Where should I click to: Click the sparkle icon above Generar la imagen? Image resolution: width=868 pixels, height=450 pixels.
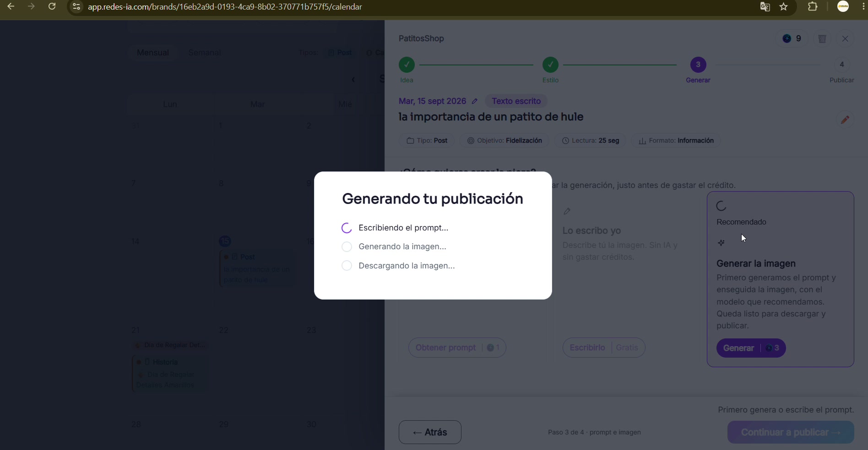pyautogui.click(x=721, y=243)
